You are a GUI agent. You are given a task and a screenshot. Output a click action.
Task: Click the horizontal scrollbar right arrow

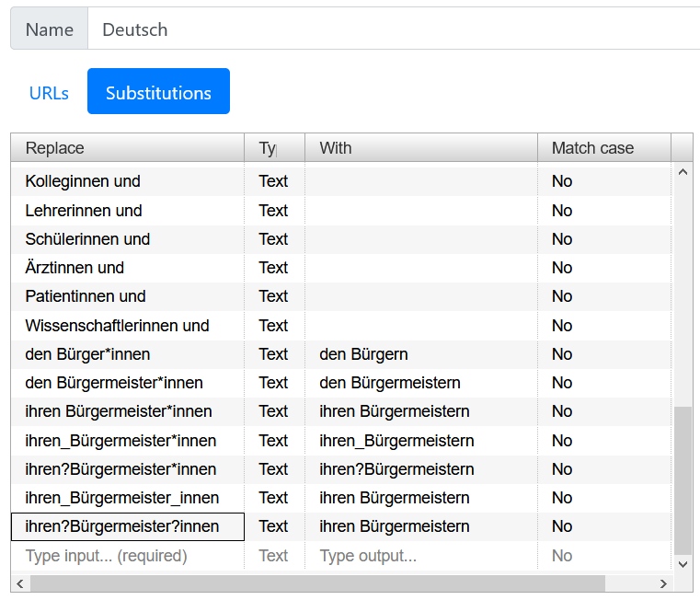pos(662,583)
